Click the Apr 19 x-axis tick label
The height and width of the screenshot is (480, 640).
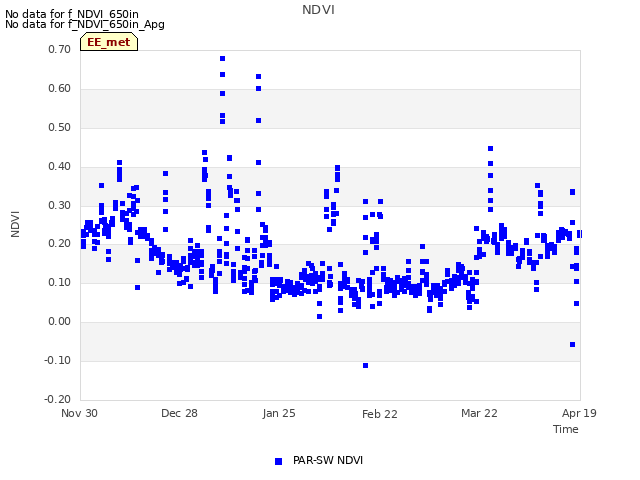579,413
